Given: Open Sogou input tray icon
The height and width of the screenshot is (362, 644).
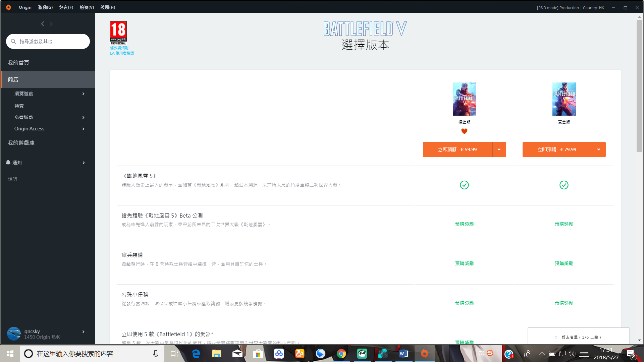Looking at the screenshot, I should (490, 353).
